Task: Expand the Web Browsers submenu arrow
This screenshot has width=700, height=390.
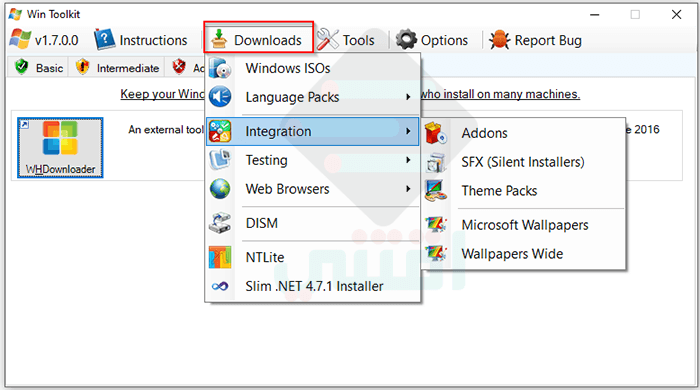Action: (408, 189)
